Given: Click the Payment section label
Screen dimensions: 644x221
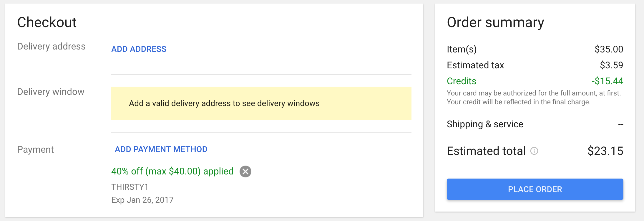Looking at the screenshot, I should (x=35, y=149).
